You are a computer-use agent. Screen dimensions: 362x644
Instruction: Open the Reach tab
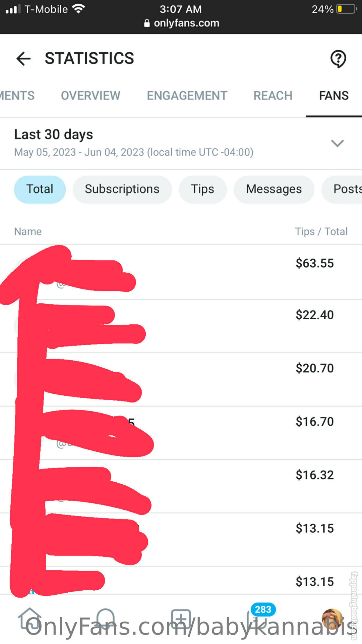pos(273,96)
